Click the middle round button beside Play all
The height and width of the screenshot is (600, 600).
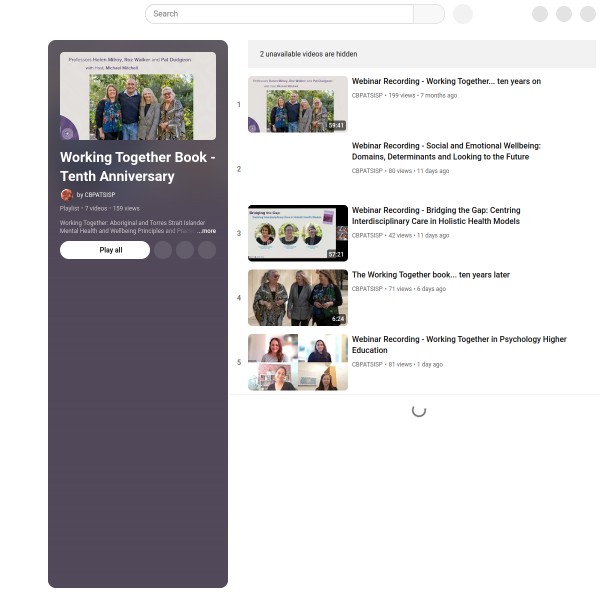click(x=185, y=250)
